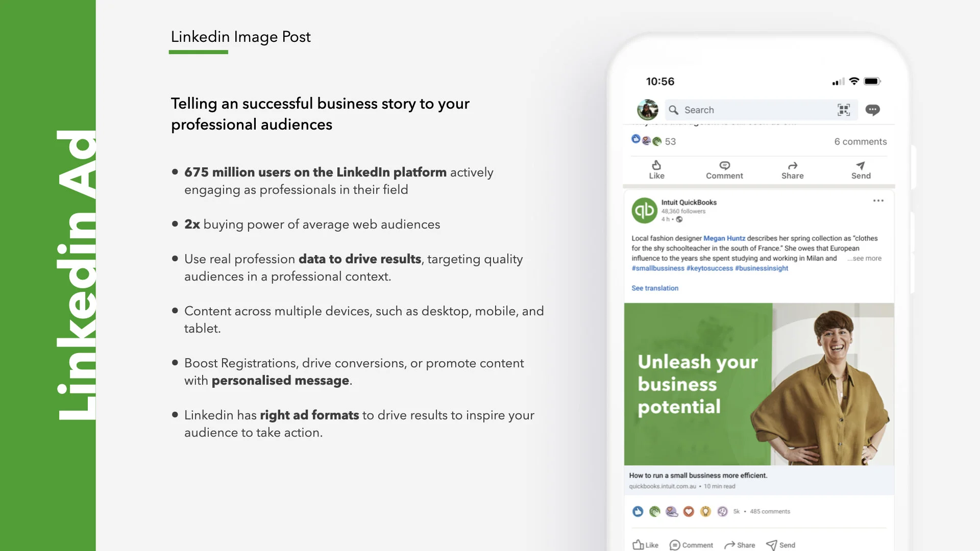The height and width of the screenshot is (551, 980).
Task: Open three-dot menu on QuickBooks post
Action: 878,201
